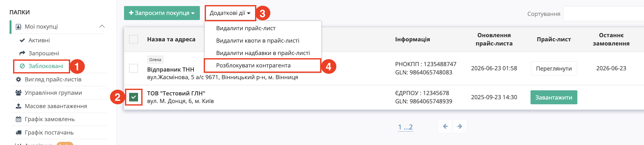Open the Мої покупці folder icon

[x=18, y=27]
